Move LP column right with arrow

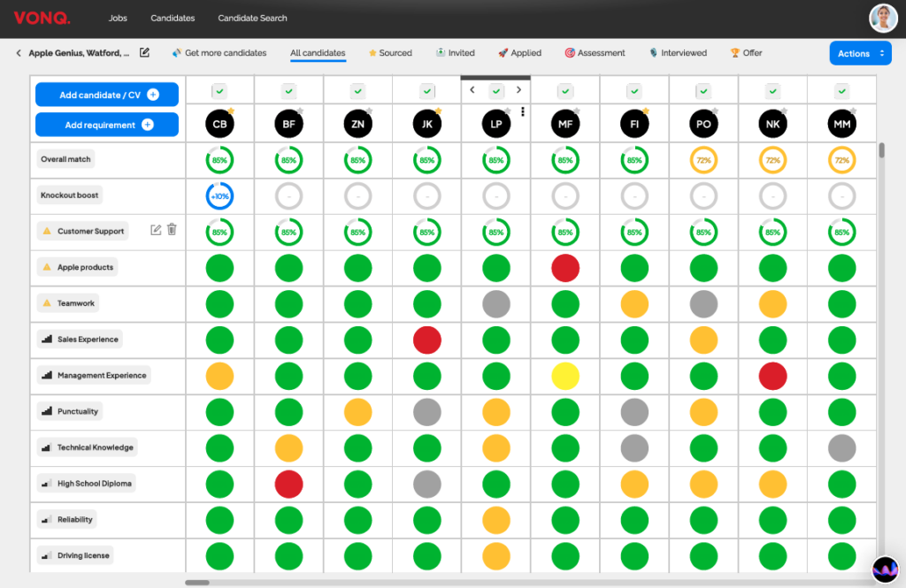[x=518, y=89]
